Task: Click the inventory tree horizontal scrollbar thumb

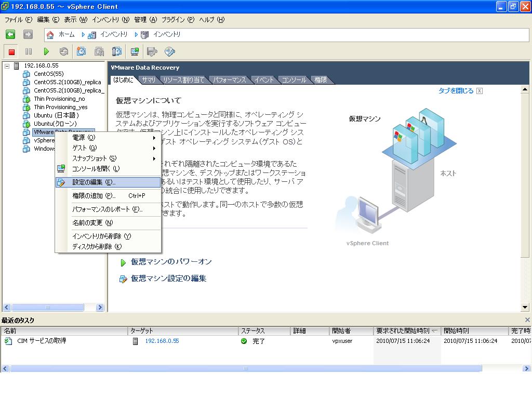Action: pyautogui.click(x=47, y=308)
